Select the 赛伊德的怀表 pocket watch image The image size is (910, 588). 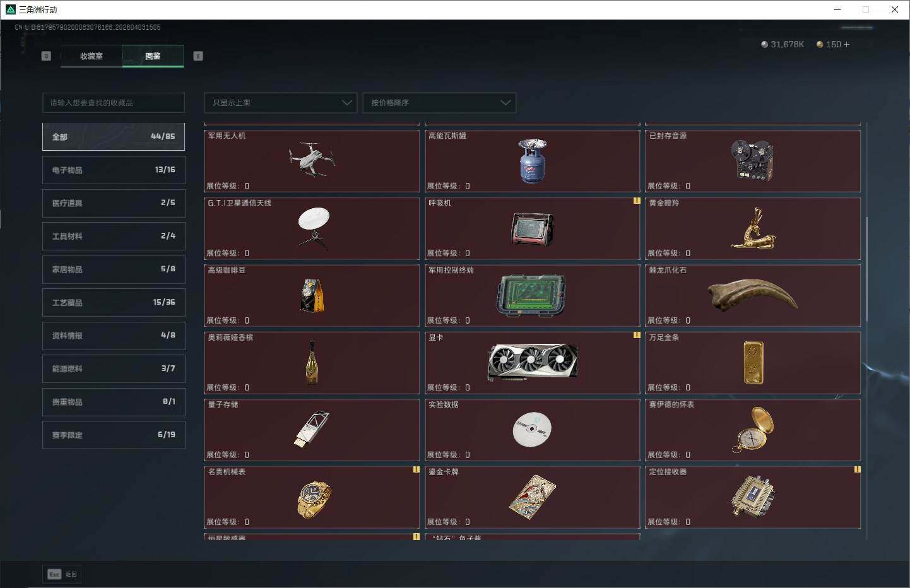[753, 430]
